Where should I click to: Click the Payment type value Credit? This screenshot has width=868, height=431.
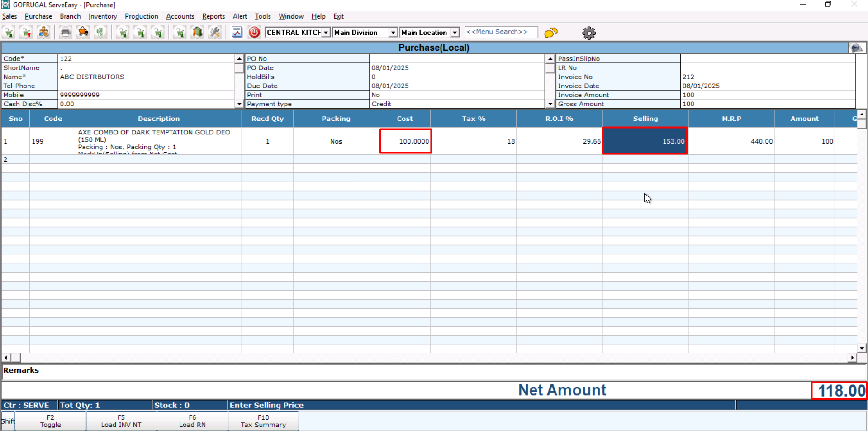(457, 104)
